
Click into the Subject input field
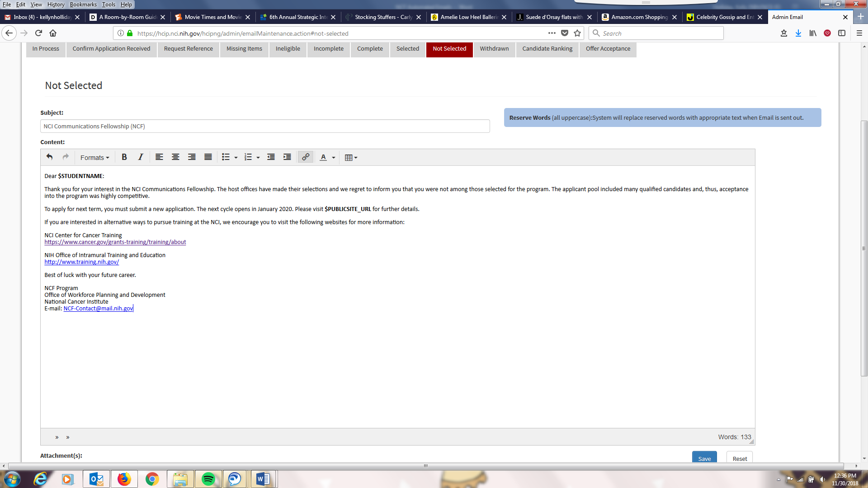pyautogui.click(x=265, y=127)
